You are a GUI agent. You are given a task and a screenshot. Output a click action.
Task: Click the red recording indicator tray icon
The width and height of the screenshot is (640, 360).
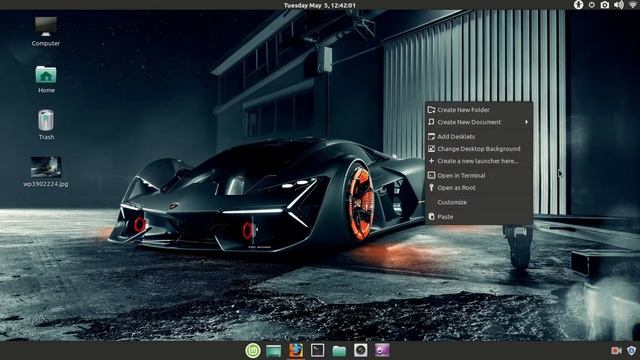point(616,351)
